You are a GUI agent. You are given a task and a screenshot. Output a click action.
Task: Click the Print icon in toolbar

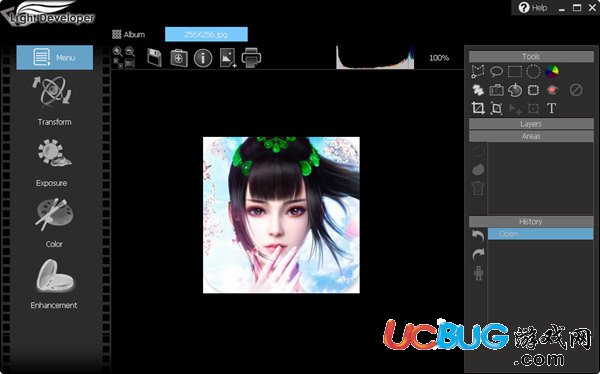click(x=251, y=58)
